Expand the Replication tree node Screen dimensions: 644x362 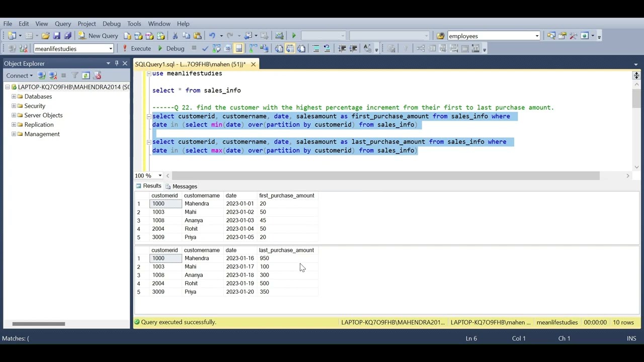point(14,125)
